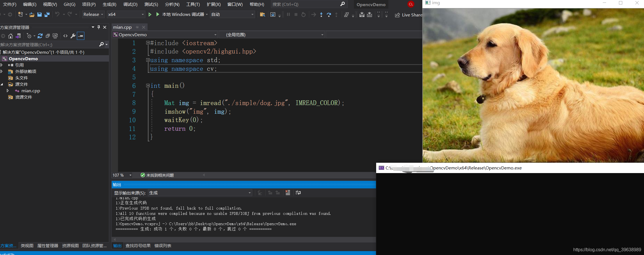Switch to the 类视图 tab
The image size is (644, 255).
click(27, 246)
